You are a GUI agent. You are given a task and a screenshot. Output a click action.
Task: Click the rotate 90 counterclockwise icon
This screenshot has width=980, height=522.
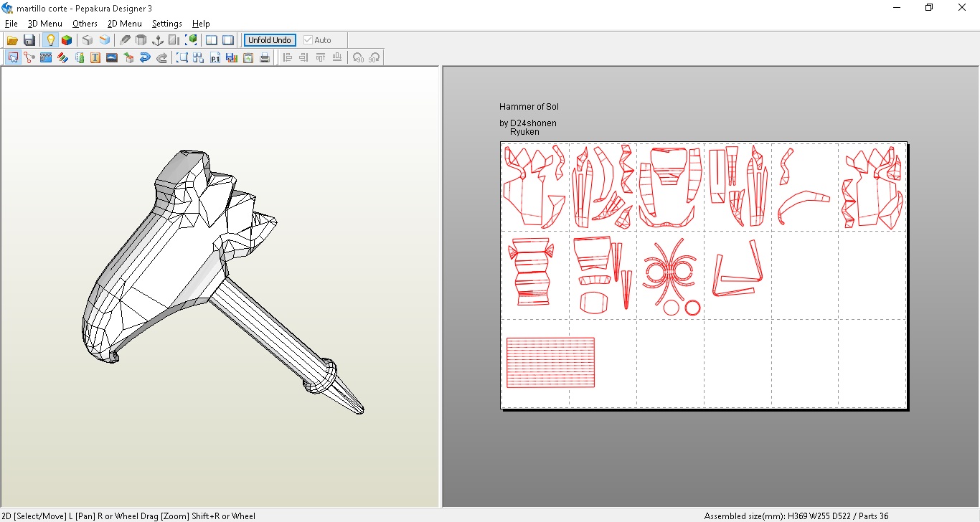click(357, 57)
